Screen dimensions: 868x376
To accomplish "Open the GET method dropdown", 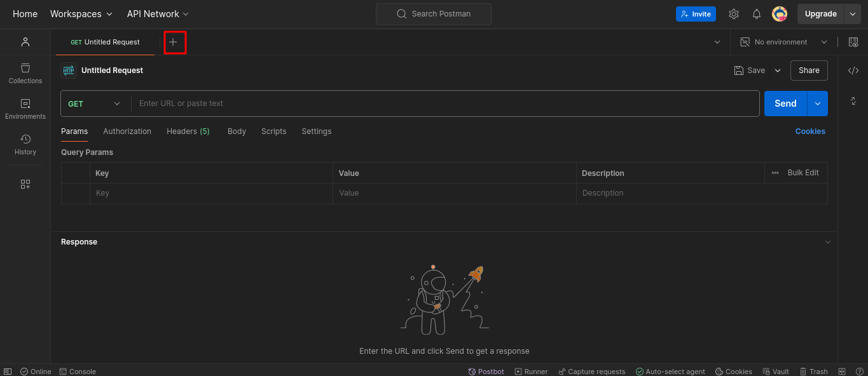I will (95, 104).
